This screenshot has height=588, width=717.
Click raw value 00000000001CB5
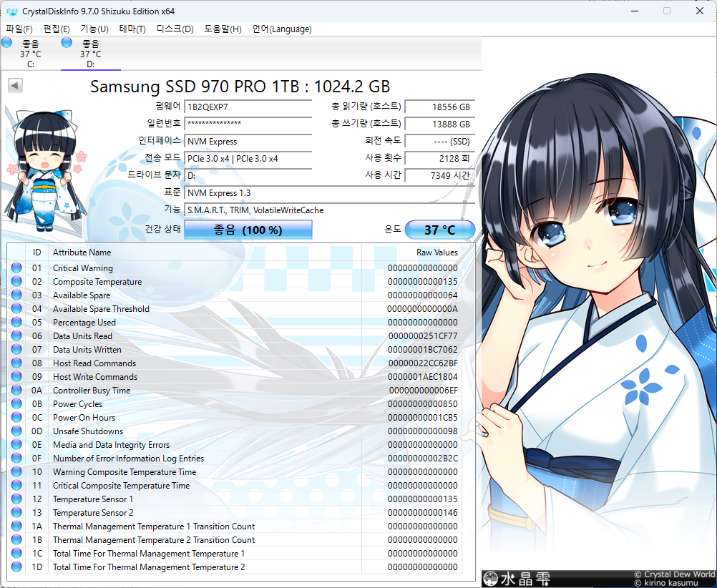click(x=423, y=418)
